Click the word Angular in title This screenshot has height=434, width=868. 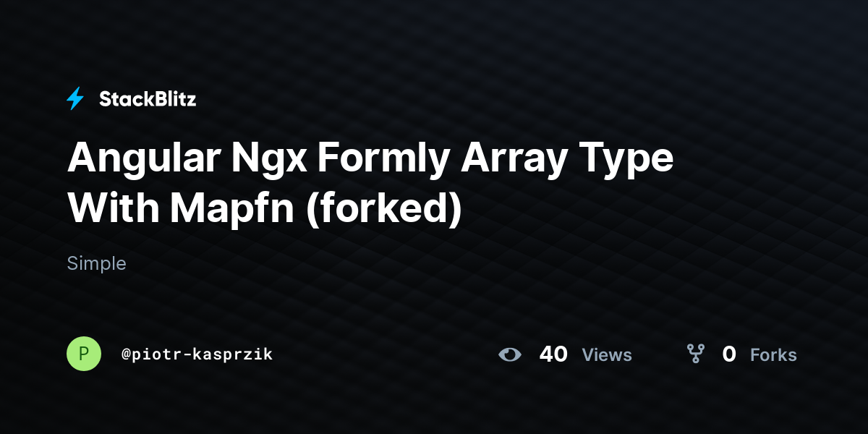click(x=144, y=159)
